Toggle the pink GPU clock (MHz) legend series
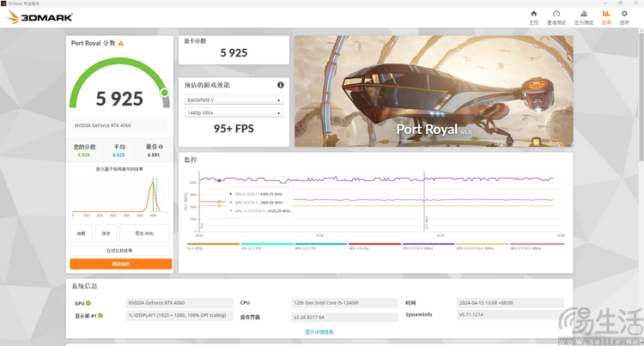The image size is (644, 346). [x=537, y=246]
